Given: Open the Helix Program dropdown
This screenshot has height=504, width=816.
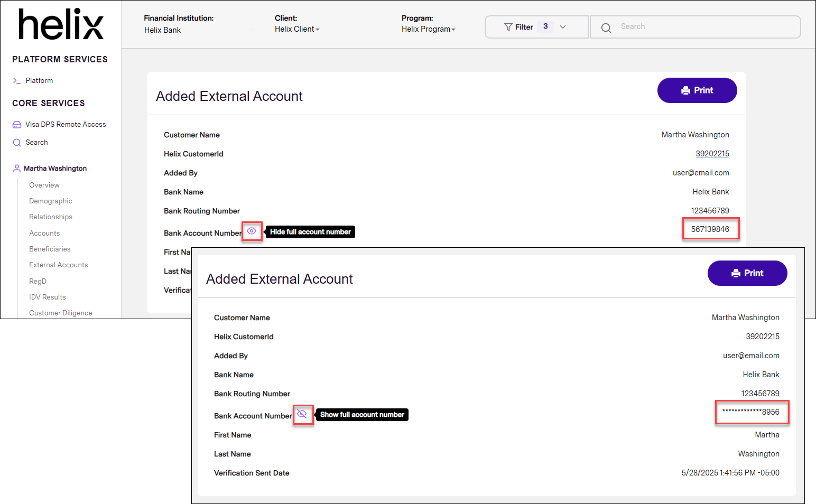Looking at the screenshot, I should [x=428, y=29].
